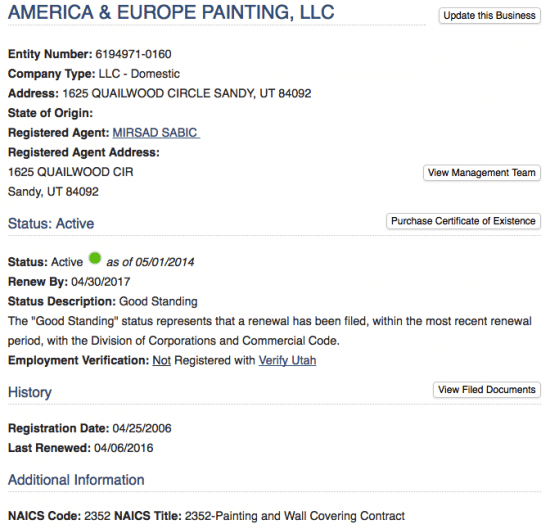Screen dimensions: 550x529
Task: Click the Good Standing status description text
Action: tap(158, 302)
